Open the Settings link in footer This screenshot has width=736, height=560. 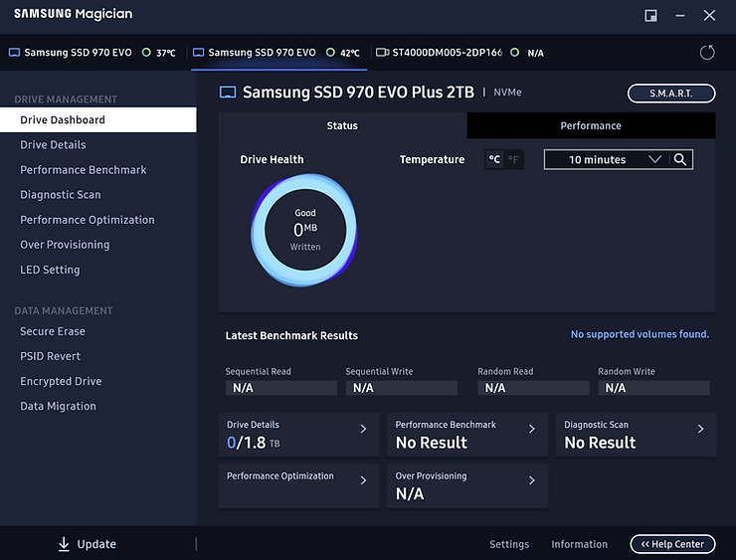[509, 544]
